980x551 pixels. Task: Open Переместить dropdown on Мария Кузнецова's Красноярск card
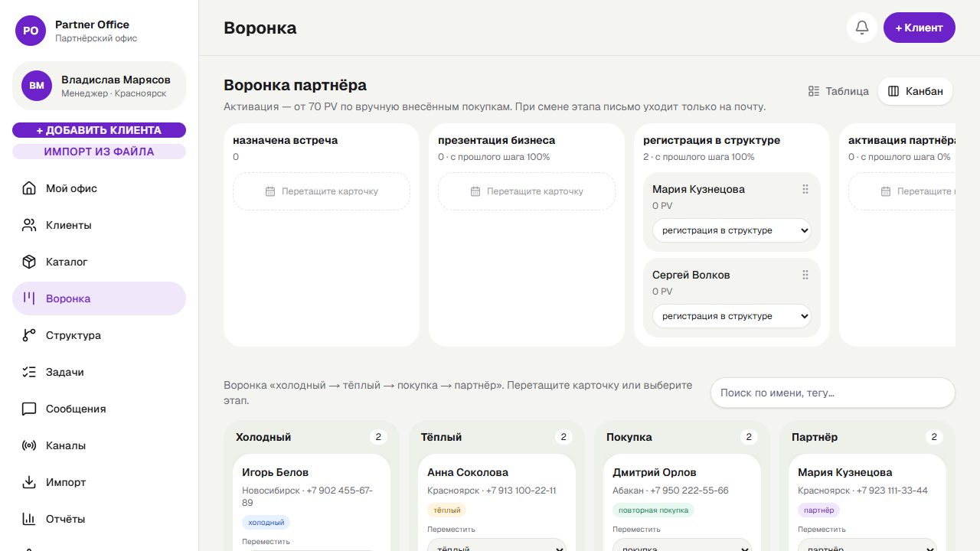867,545
